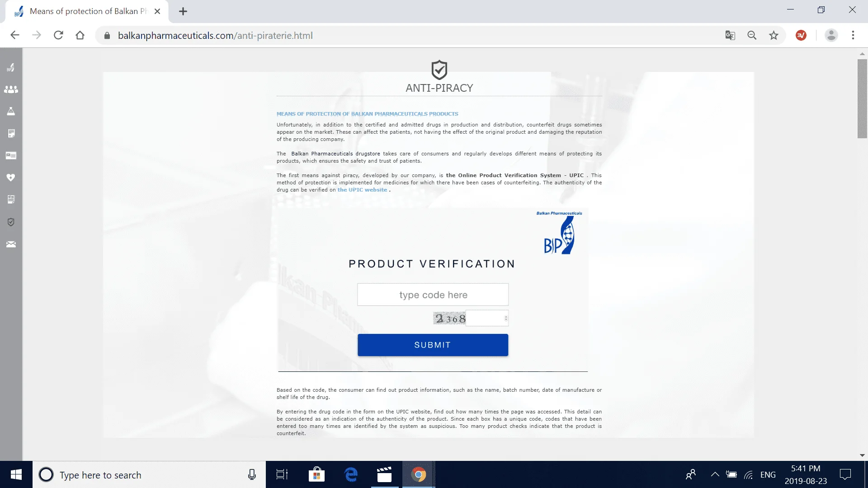Viewport: 868px width, 488px height.
Task: Open the taskbar clock showing 5:41 PM
Action: point(806,475)
